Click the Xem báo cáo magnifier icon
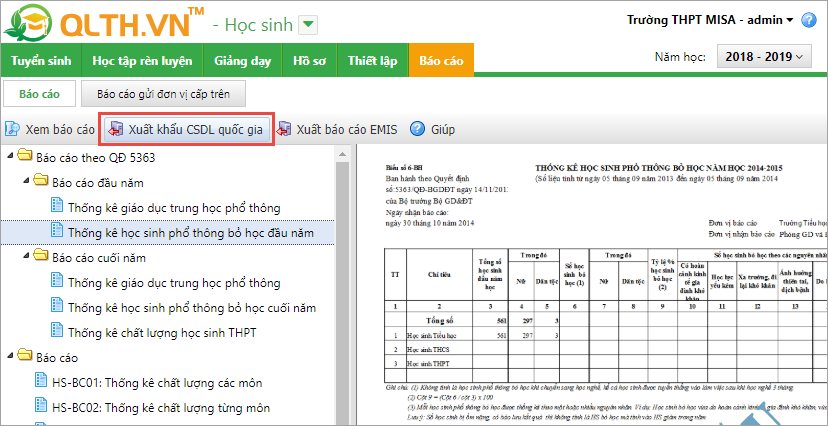This screenshot has height=426, width=828. click(x=12, y=129)
